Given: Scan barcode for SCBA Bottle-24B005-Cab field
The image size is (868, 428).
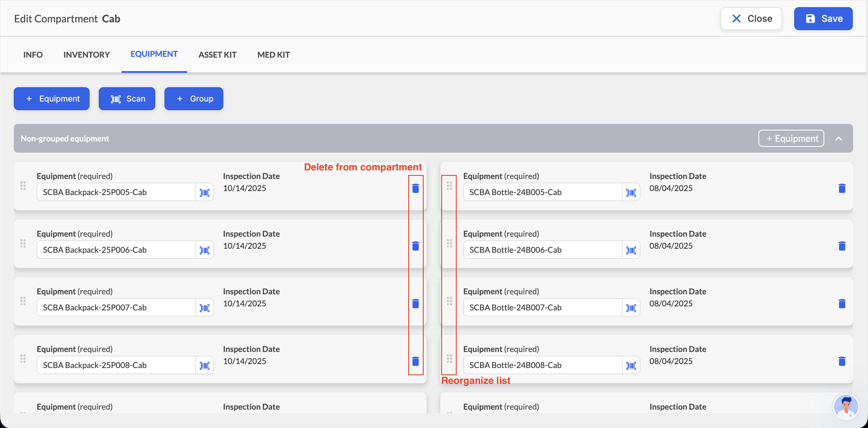Looking at the screenshot, I should 631,192.
